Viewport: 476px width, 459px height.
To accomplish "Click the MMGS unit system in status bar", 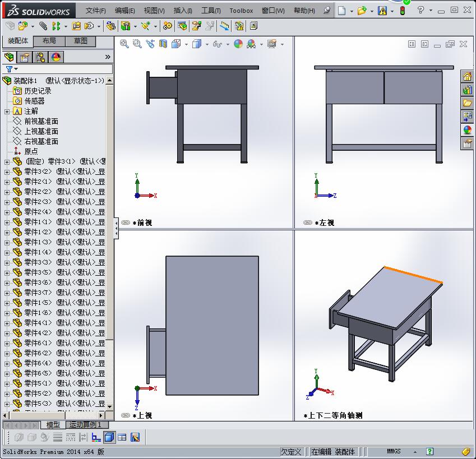I will (394, 451).
